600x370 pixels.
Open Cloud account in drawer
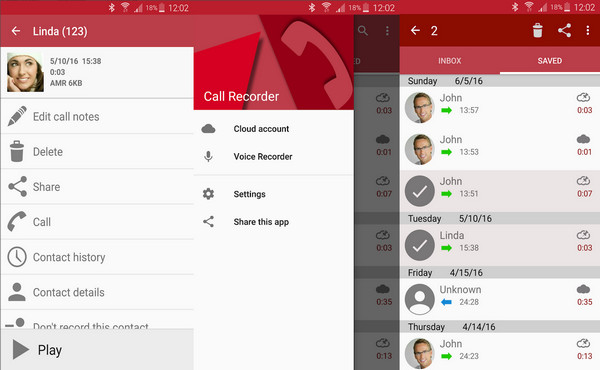click(x=274, y=129)
